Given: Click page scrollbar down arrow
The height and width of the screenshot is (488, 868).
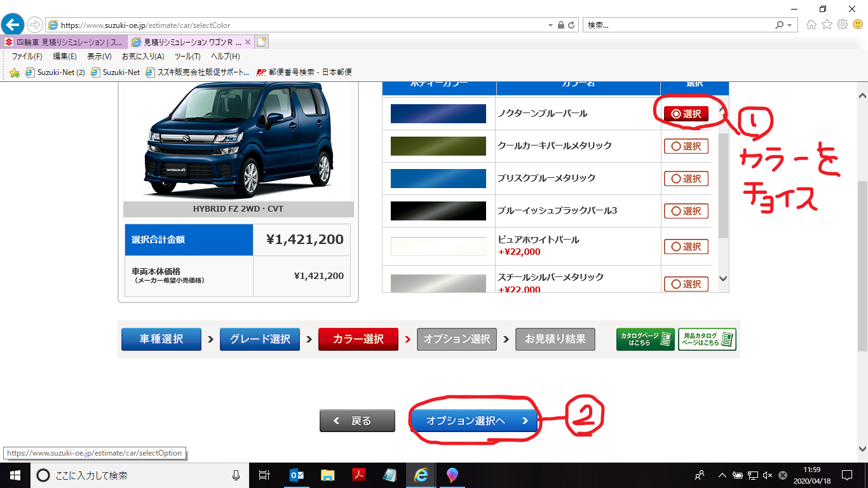Looking at the screenshot, I should (862, 448).
